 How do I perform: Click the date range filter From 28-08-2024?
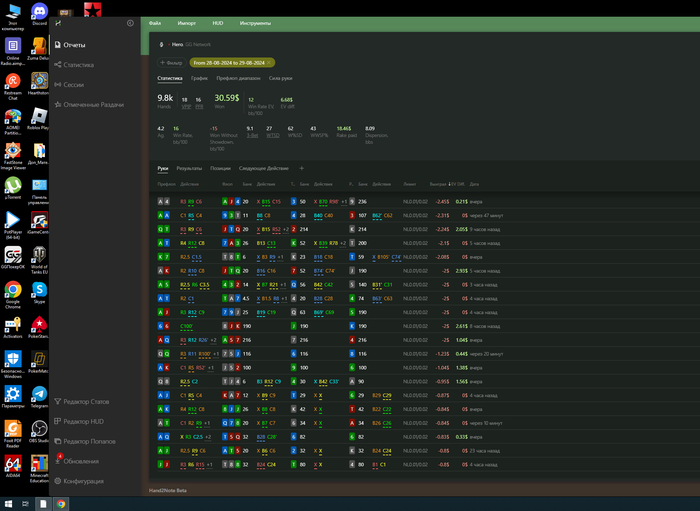pyautogui.click(x=229, y=63)
